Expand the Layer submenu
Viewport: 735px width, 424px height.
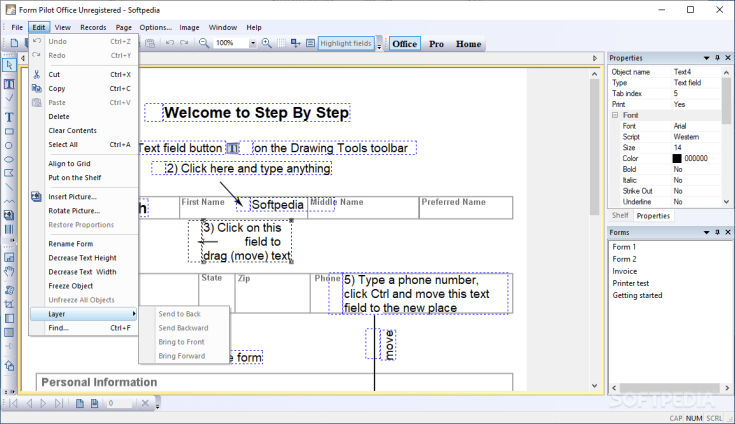point(84,314)
